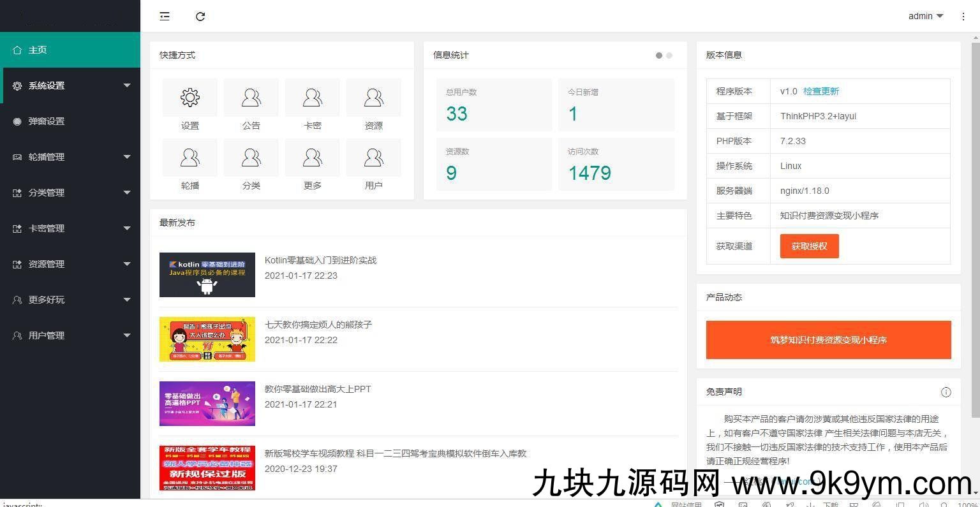Click the three-dot more options icon
Screen dimensions: 980x507
(x=963, y=17)
